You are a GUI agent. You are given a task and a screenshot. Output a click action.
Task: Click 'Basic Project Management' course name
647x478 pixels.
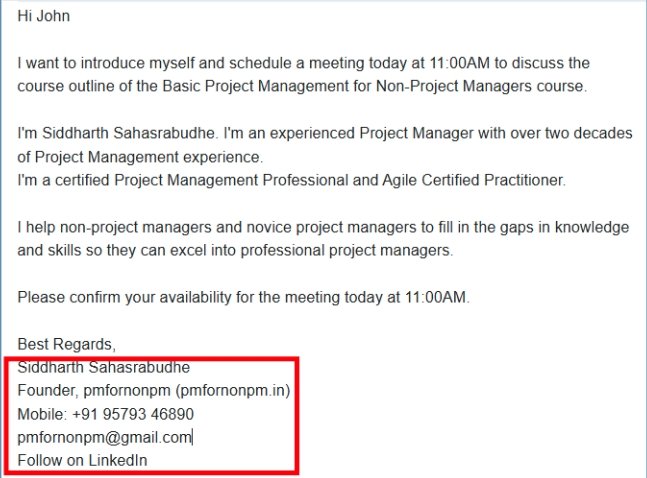[255, 86]
